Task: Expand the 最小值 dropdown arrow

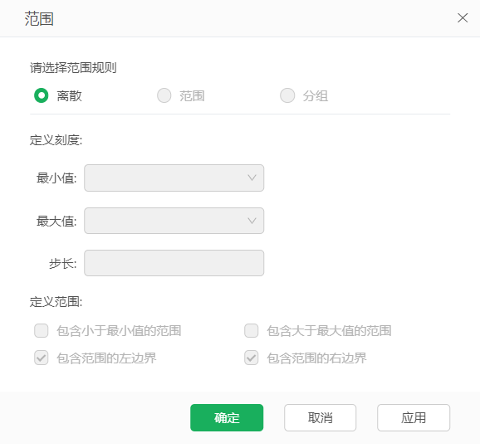Action: click(x=252, y=178)
